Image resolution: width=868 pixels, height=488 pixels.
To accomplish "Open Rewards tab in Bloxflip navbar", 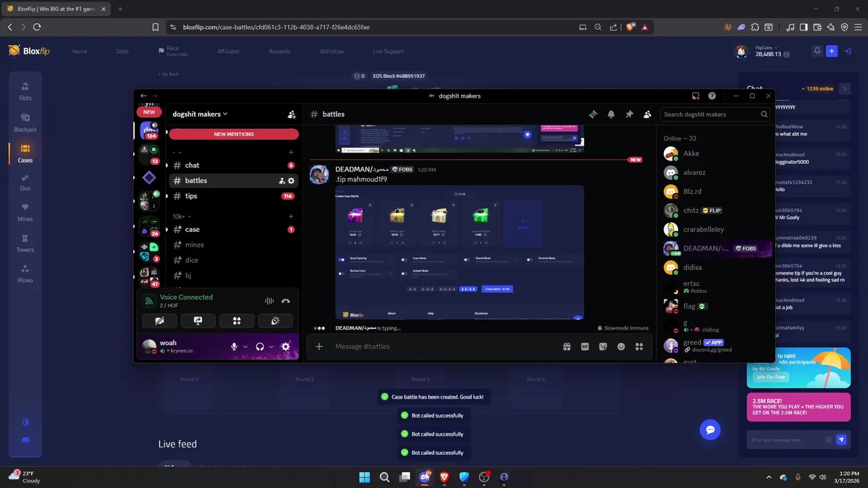I will (279, 52).
